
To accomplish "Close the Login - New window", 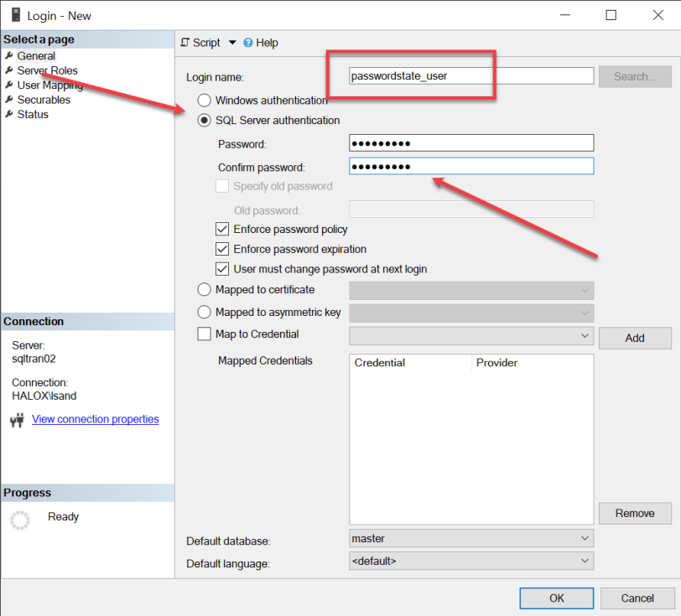I will (658, 15).
